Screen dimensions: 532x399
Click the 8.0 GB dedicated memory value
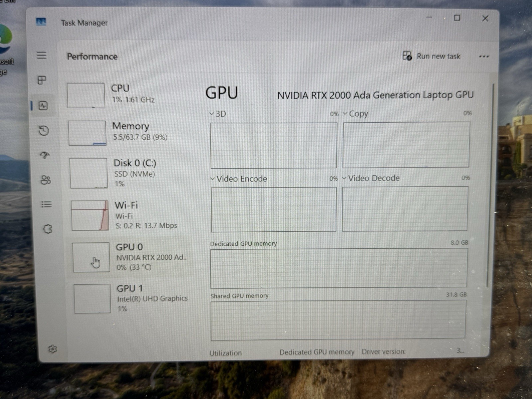pos(459,243)
